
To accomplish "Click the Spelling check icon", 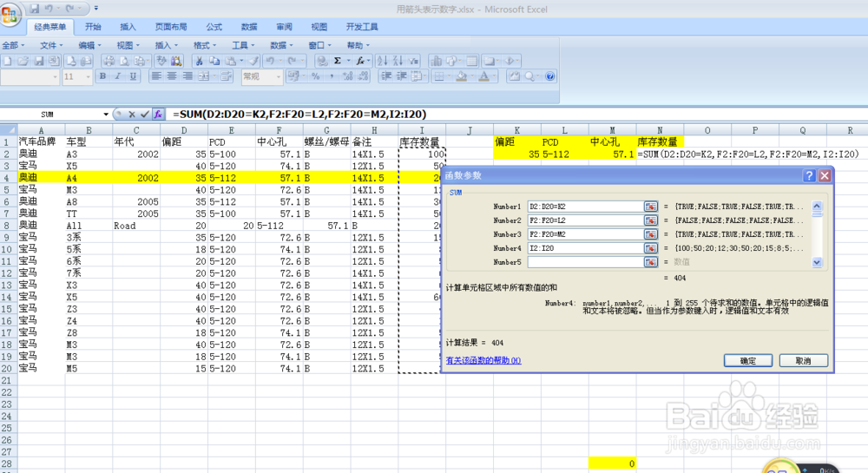I will tap(161, 61).
